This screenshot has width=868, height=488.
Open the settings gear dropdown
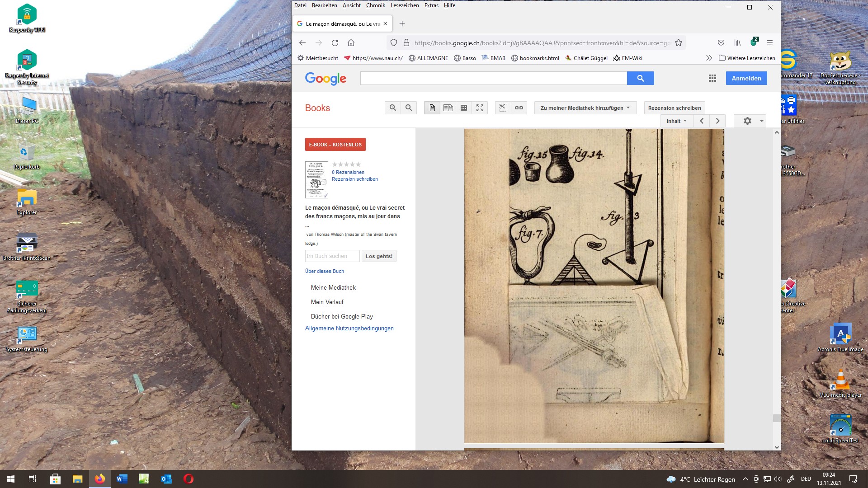point(750,121)
